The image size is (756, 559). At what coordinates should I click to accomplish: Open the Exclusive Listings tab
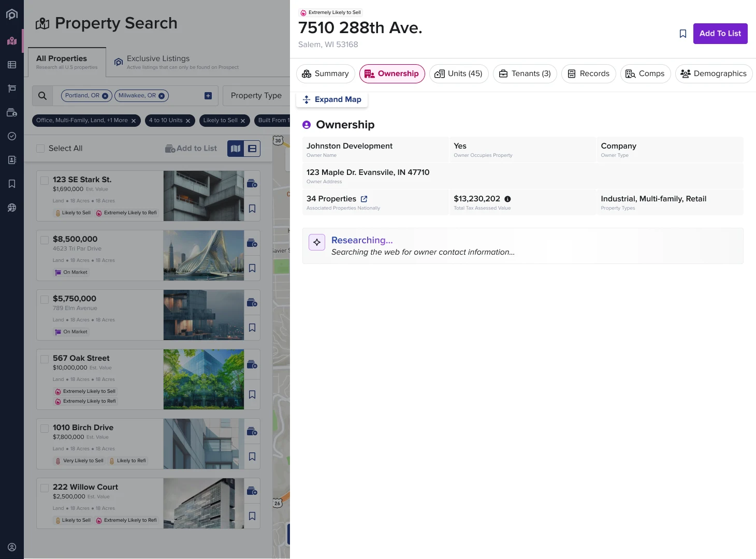tap(177, 62)
